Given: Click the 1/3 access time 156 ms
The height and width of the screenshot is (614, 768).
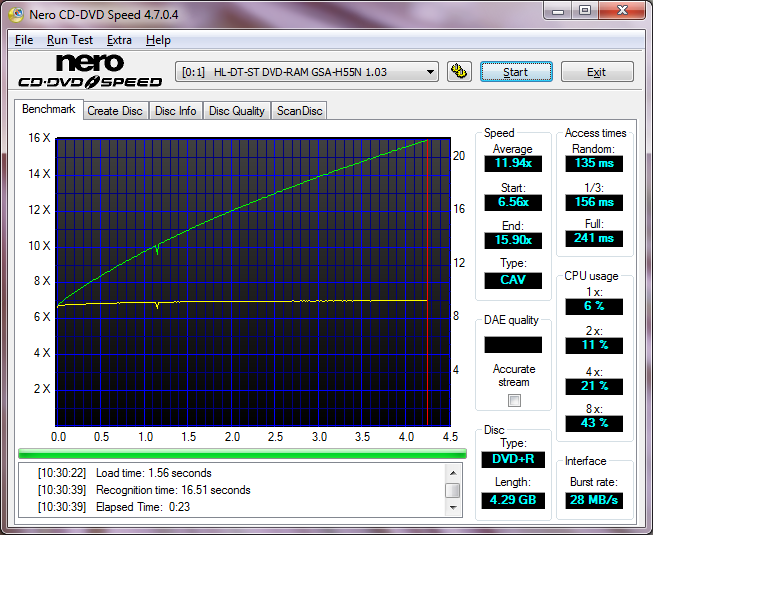Looking at the screenshot, I should coord(594,202).
